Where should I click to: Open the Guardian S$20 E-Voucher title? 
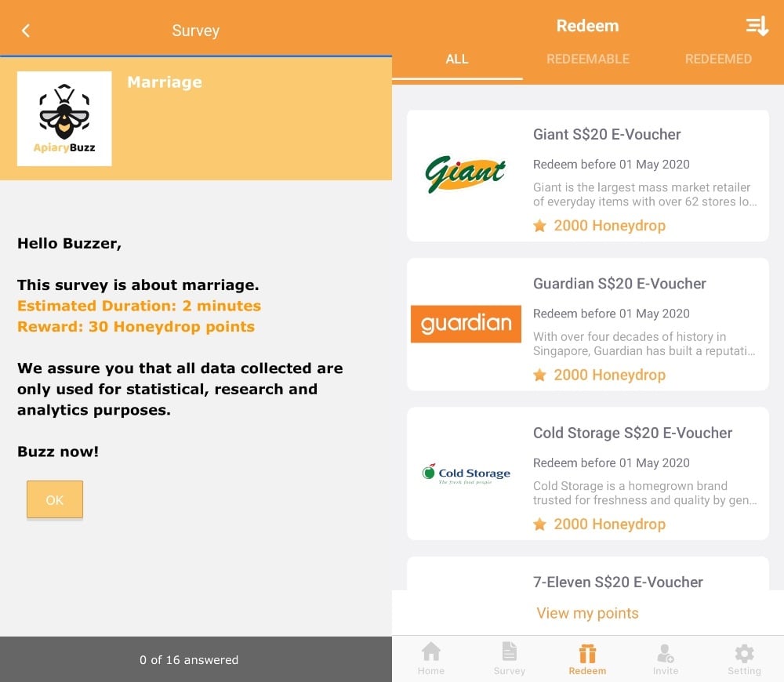(619, 284)
